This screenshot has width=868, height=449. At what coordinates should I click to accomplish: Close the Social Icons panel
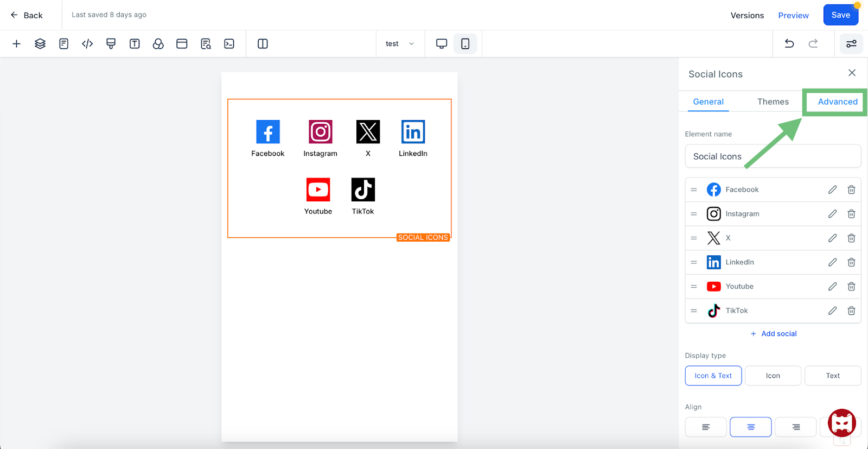pyautogui.click(x=852, y=73)
